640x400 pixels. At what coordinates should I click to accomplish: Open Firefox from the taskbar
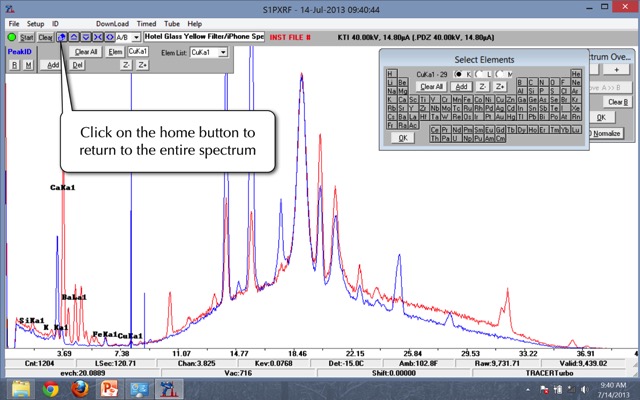[80, 389]
